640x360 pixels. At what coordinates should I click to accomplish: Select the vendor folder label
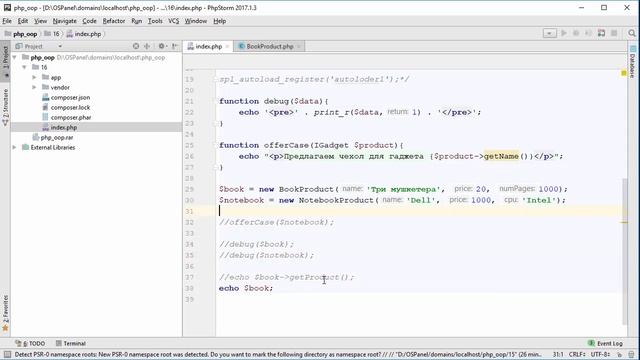coord(60,87)
